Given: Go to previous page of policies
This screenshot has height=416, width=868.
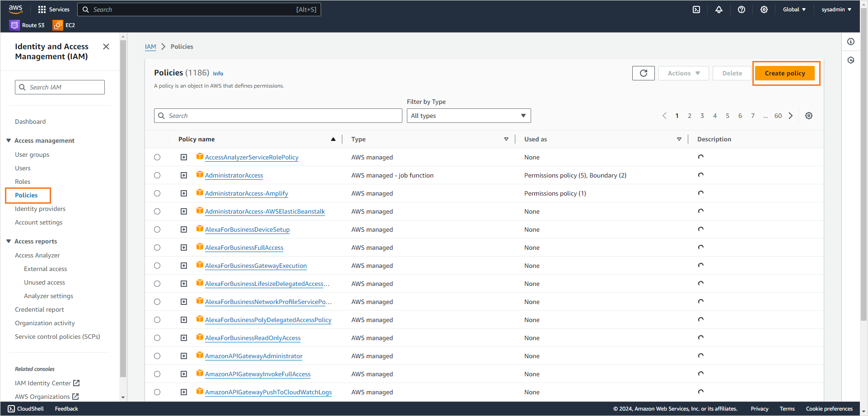Looking at the screenshot, I should (664, 116).
